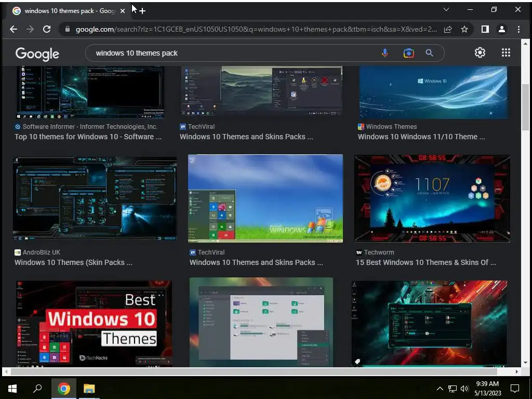Show hidden system tray icons
The image size is (532, 399).
[440, 389]
